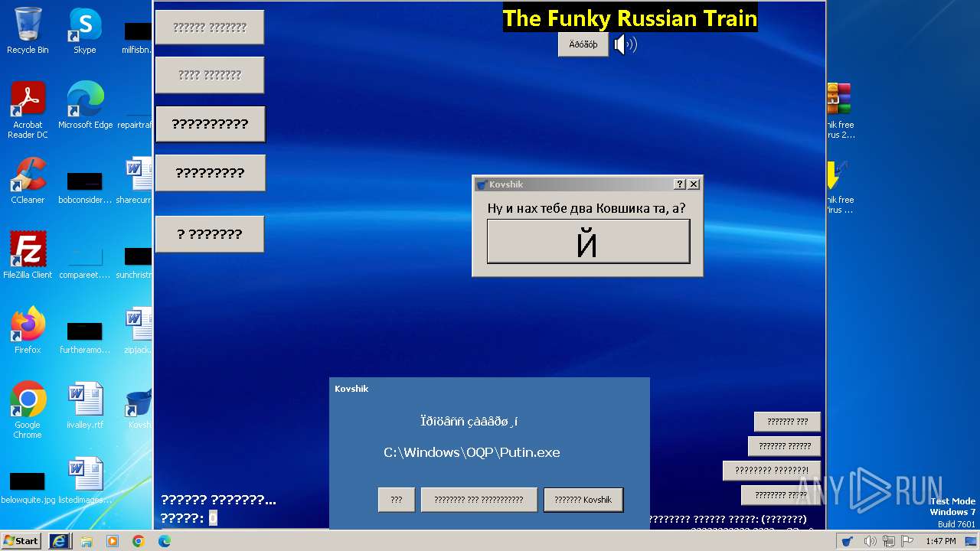
Task: Click the '???????? ???????!' button with exclamation mark
Action: [772, 471]
